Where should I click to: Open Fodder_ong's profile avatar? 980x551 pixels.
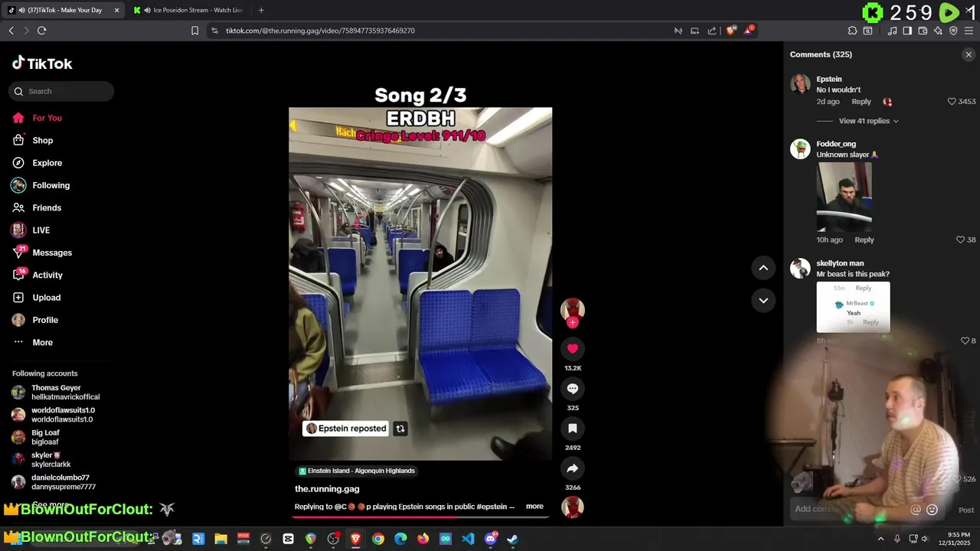(x=800, y=148)
